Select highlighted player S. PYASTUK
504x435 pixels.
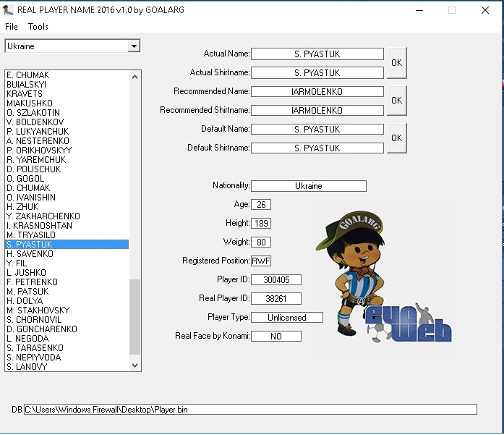pos(67,244)
